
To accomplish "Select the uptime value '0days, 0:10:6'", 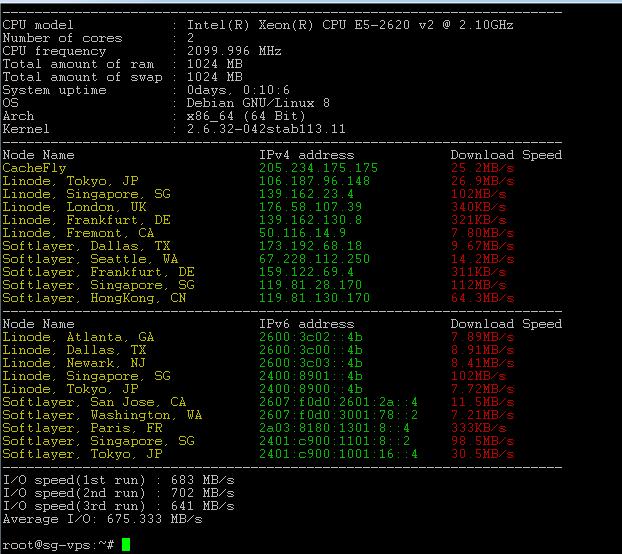I will pos(238,90).
